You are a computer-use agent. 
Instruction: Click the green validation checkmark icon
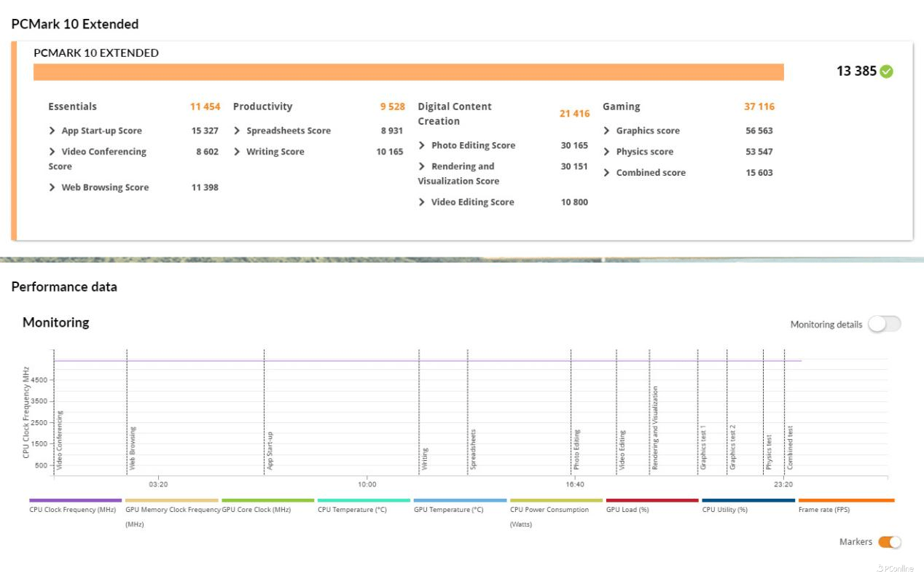coord(886,71)
